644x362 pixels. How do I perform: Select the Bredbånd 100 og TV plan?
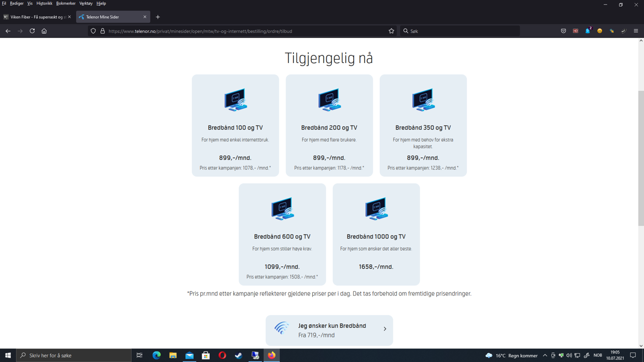point(235,125)
